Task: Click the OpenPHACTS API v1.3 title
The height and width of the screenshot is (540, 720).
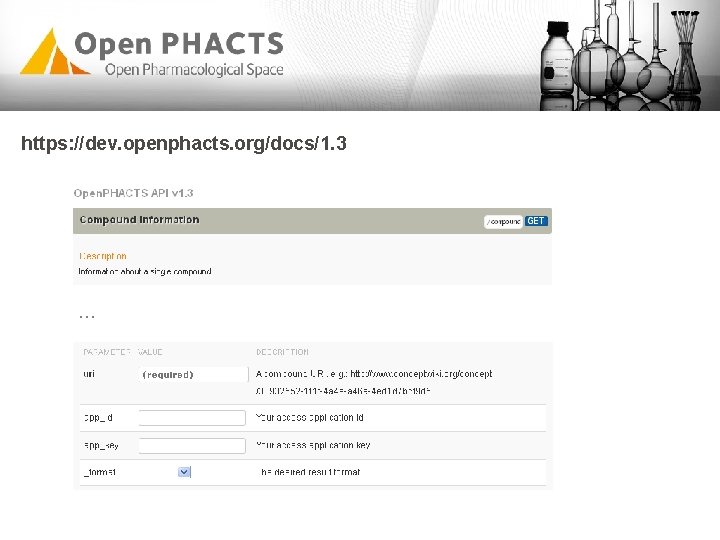Action: click(133, 193)
